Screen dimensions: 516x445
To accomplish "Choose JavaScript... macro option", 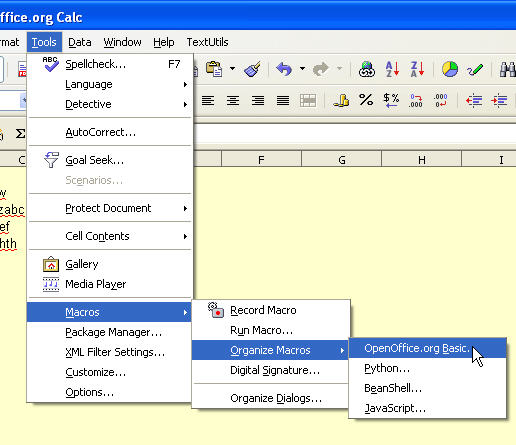I will (x=427, y=408).
